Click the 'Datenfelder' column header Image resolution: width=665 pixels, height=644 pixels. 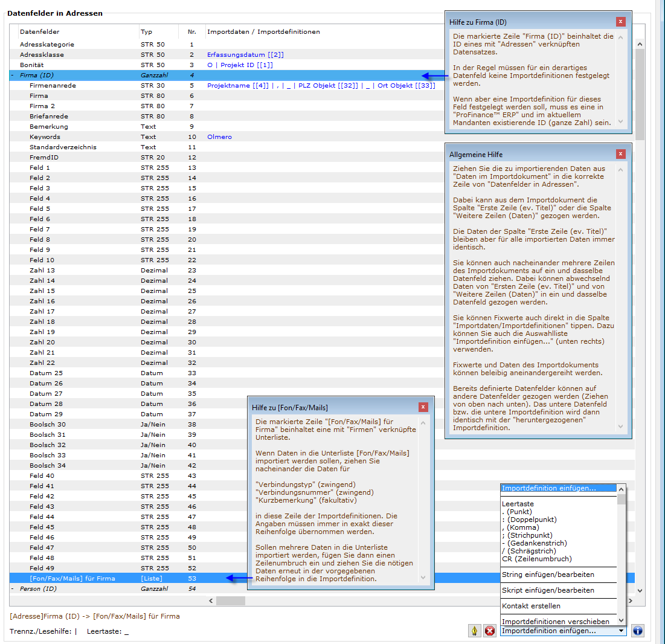coord(40,32)
